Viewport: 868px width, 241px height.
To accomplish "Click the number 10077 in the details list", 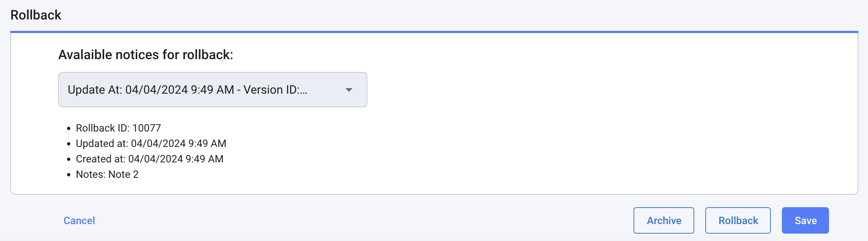I will (147, 128).
